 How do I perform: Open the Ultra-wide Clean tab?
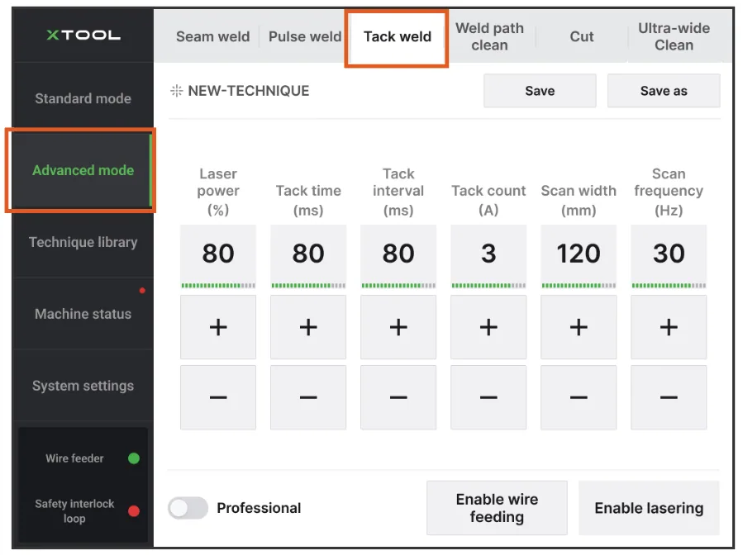click(x=674, y=36)
